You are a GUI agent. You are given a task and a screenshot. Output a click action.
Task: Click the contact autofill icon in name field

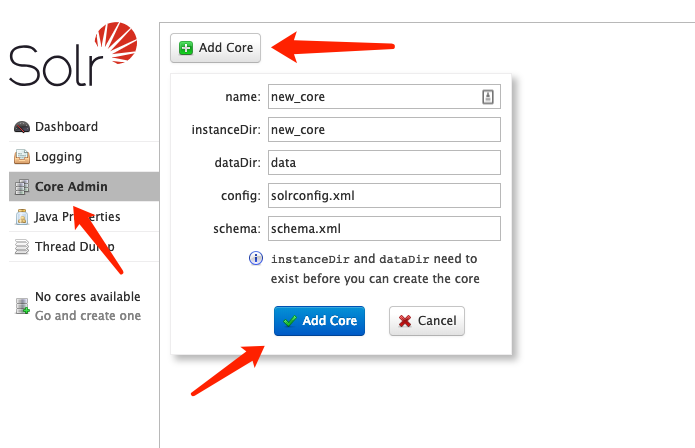pos(488,97)
